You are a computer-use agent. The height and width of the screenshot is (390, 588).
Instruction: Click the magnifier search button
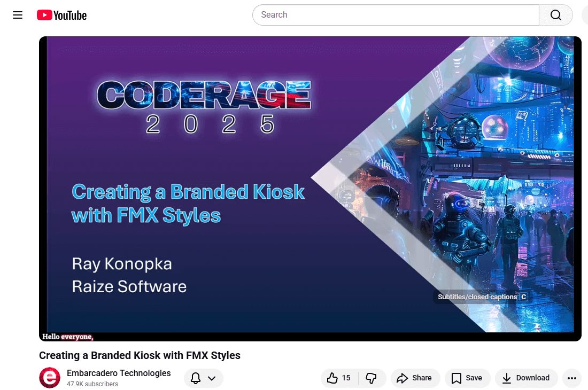tap(556, 15)
